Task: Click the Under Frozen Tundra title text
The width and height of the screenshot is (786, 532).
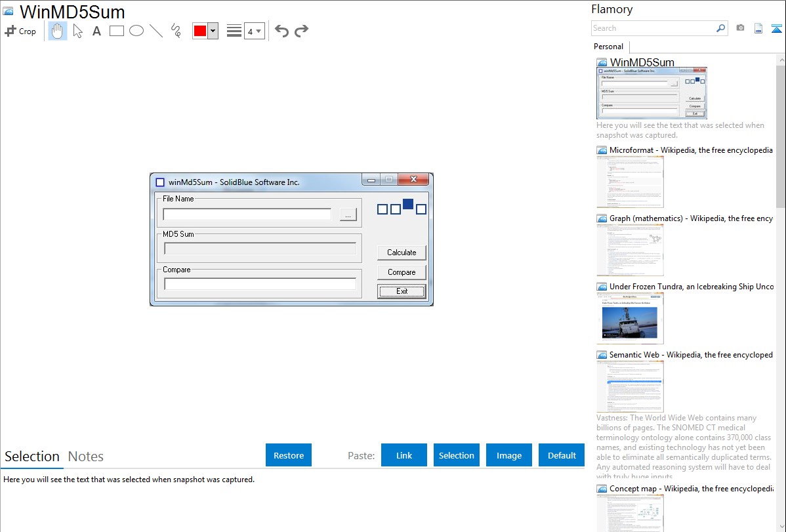Action: point(692,286)
